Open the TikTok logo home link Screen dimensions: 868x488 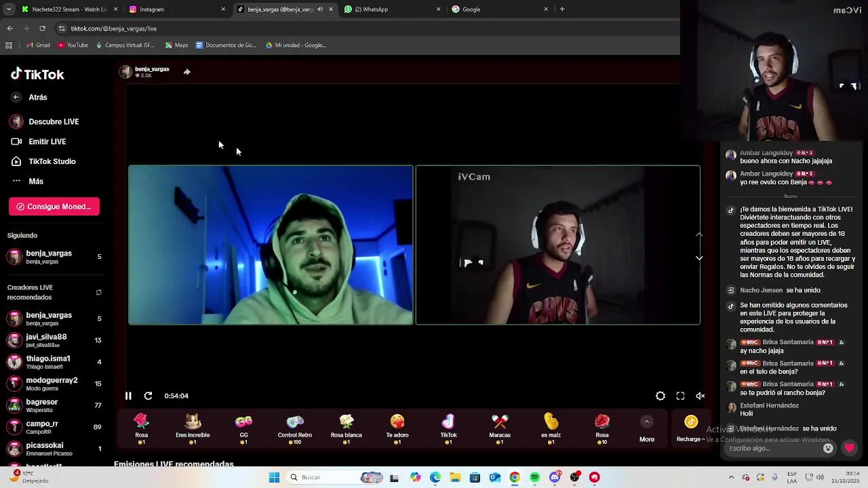click(37, 75)
